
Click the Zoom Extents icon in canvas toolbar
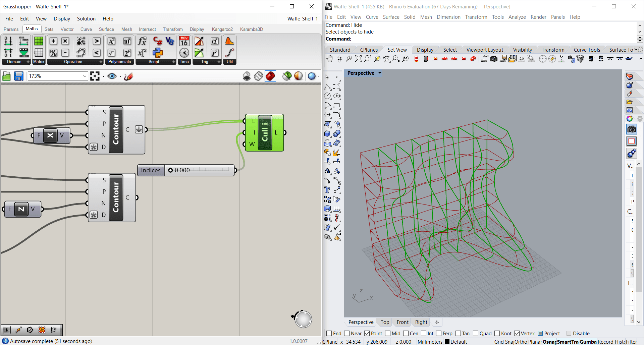click(95, 76)
